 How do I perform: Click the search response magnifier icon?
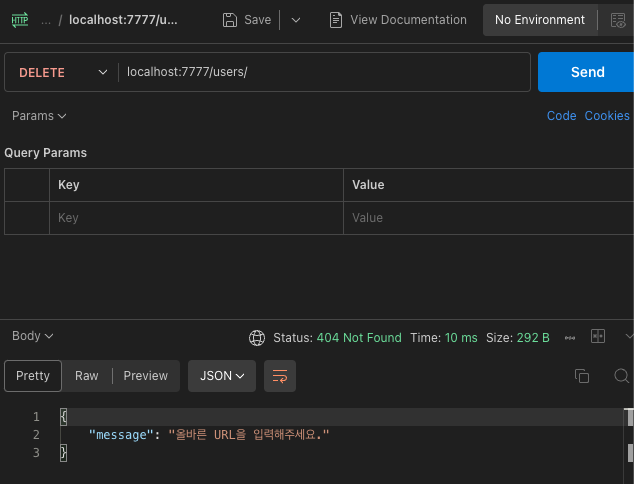621,376
